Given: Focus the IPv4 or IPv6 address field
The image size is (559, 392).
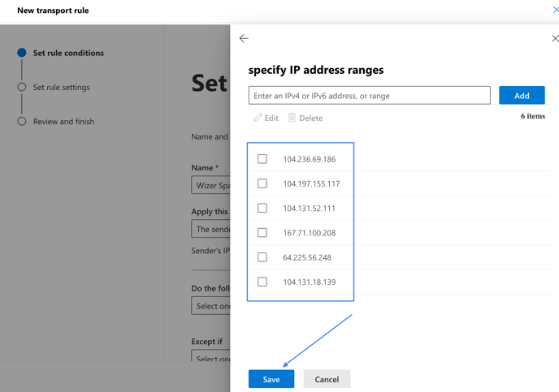Looking at the screenshot, I should pos(370,95).
